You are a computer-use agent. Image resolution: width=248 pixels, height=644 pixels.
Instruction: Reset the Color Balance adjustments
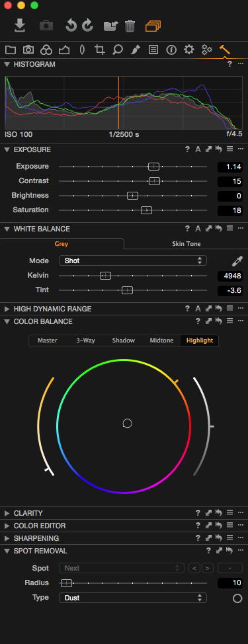(x=220, y=321)
